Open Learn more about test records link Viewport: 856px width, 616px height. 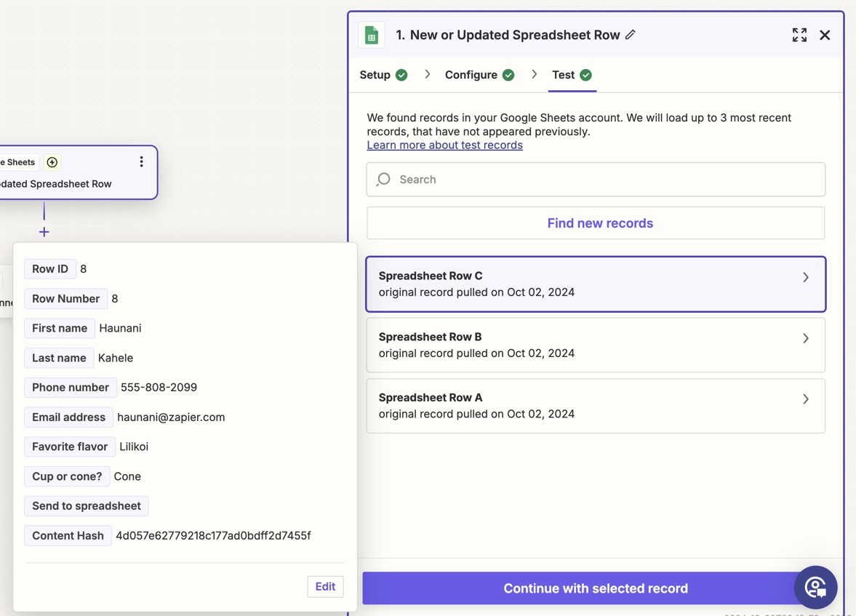[444, 145]
